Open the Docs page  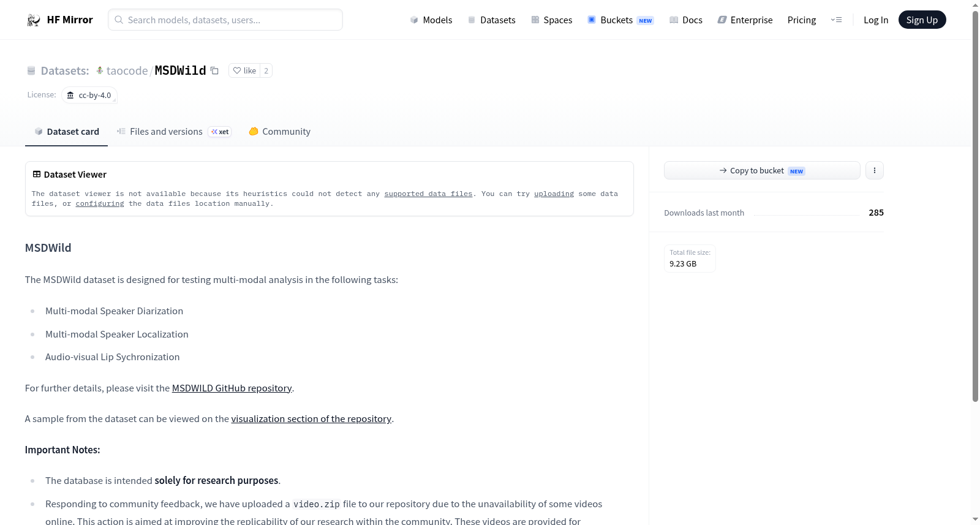pos(685,20)
